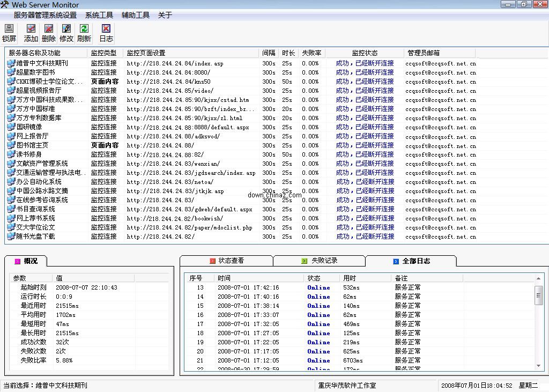Open the 关于 menu
This screenshot has height=392, width=549.
(165, 15)
